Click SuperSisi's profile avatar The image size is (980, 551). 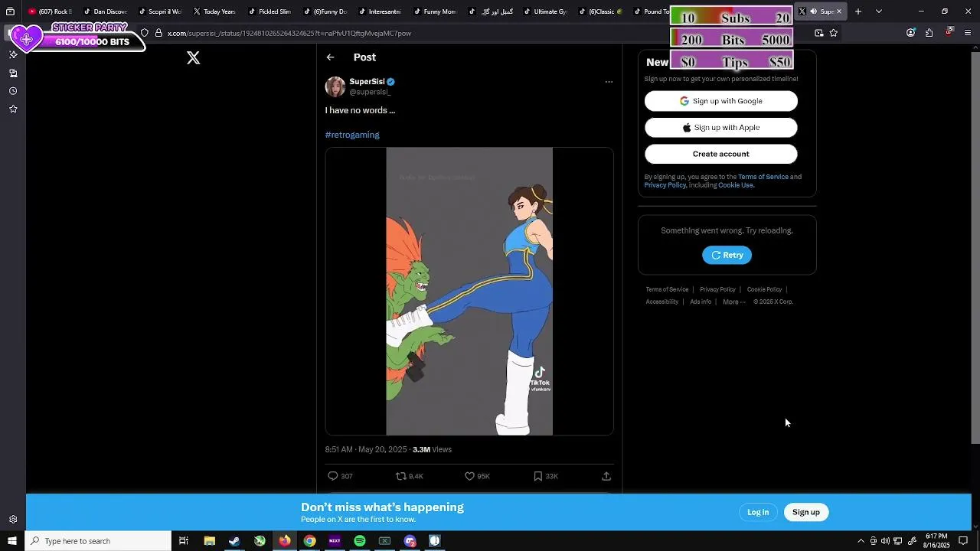pyautogui.click(x=335, y=86)
